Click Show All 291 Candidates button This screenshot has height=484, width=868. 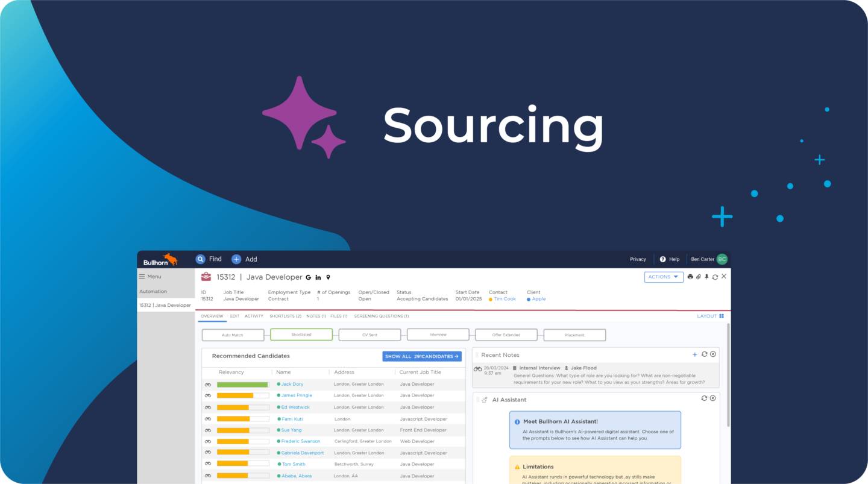(x=422, y=356)
